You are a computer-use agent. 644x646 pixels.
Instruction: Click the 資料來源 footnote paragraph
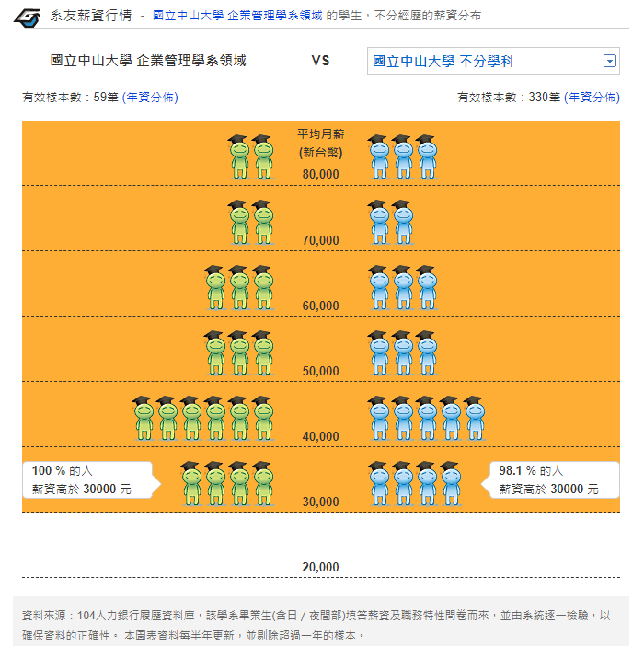[316, 626]
